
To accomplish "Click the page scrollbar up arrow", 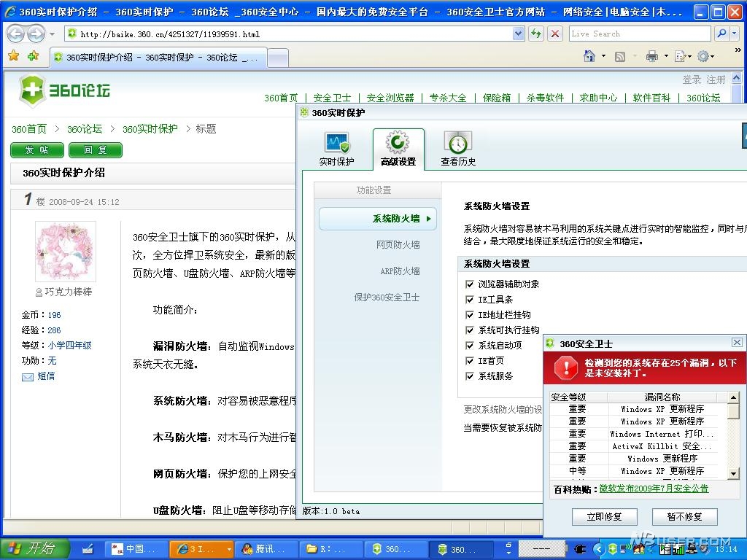I will pos(737,77).
